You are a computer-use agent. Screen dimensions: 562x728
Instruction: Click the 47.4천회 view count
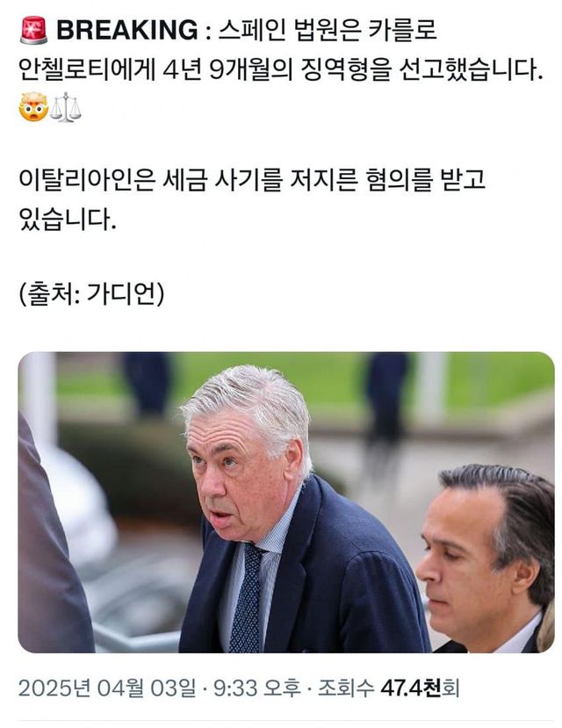420,688
